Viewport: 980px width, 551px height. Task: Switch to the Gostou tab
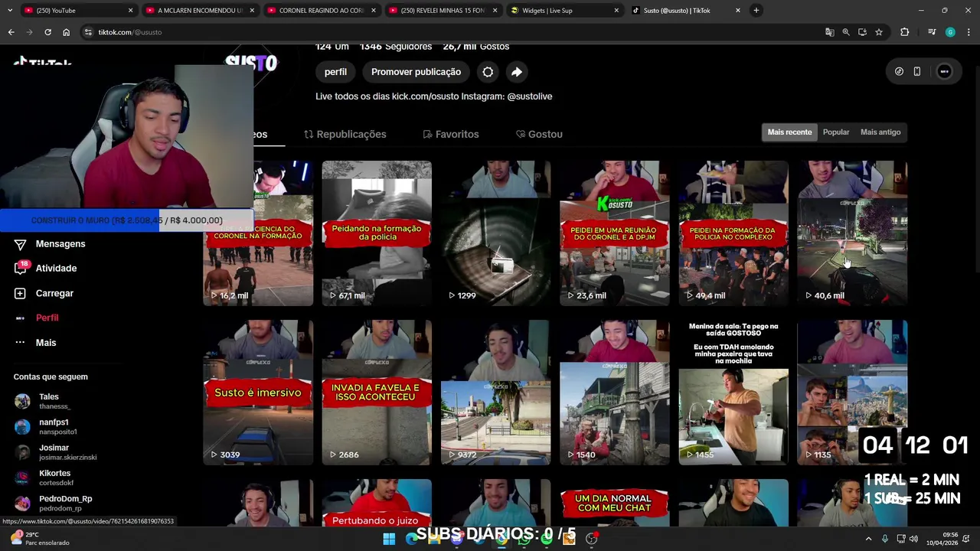tap(539, 134)
